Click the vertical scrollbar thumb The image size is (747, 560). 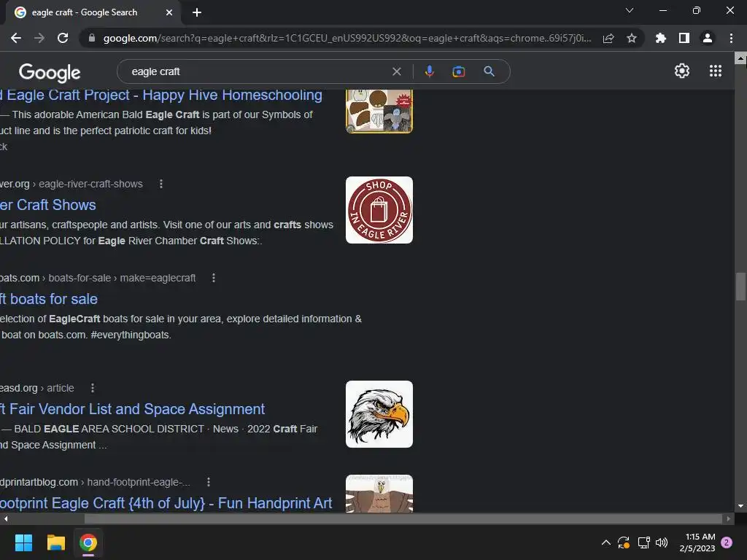(740, 286)
